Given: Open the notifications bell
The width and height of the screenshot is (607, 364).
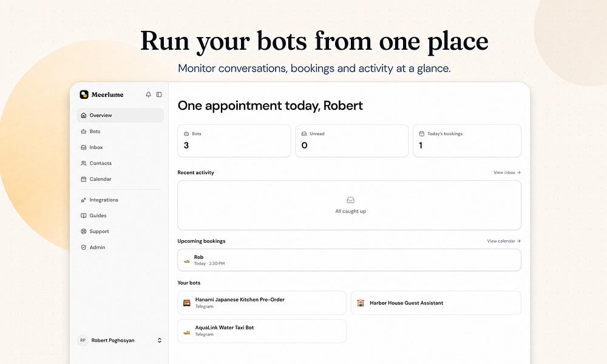Looking at the screenshot, I should (148, 95).
